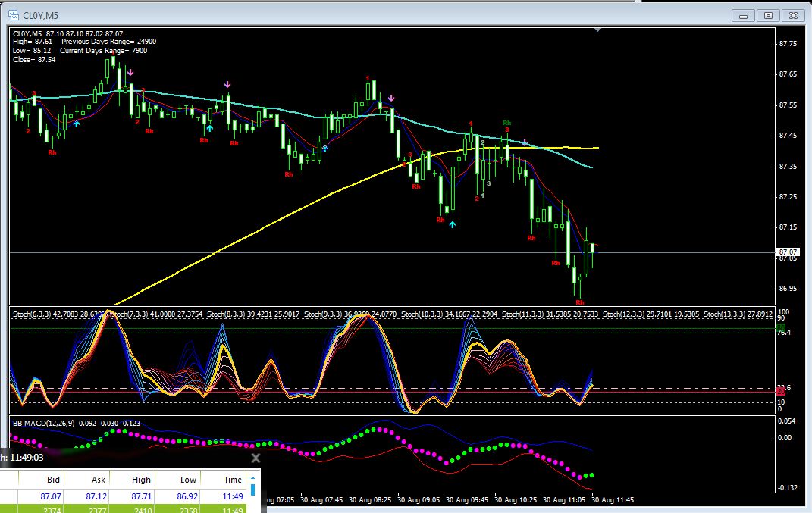Click the Bid value 87.07 in the table
Image resolution: width=812 pixels, height=513 pixels.
(x=50, y=496)
